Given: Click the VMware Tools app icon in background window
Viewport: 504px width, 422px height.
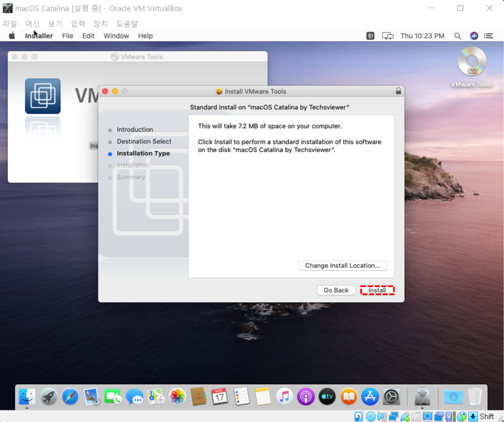Looking at the screenshot, I should (x=43, y=96).
